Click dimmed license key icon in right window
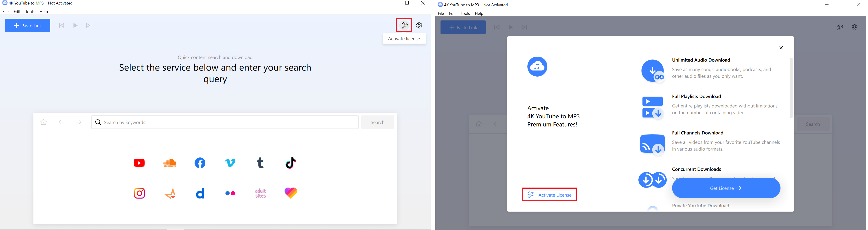This screenshot has width=868, height=230. 839,27
